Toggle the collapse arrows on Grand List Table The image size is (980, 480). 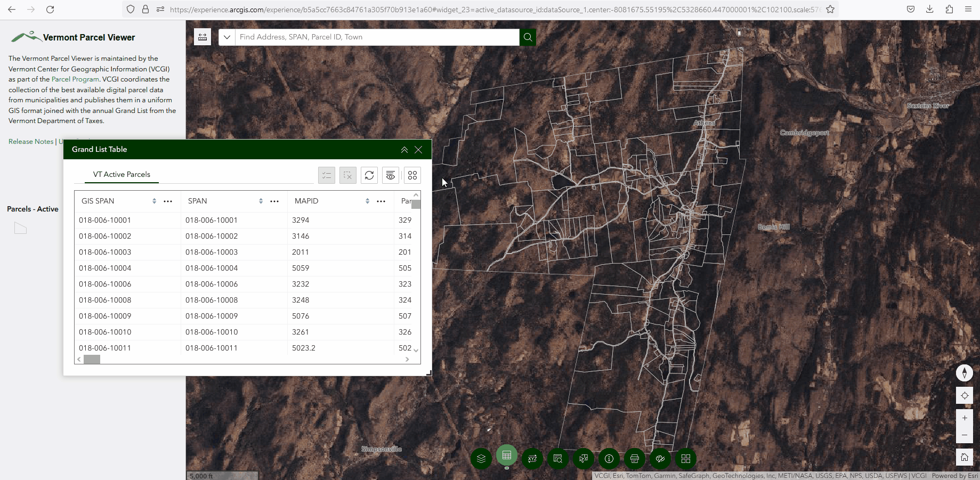point(404,150)
